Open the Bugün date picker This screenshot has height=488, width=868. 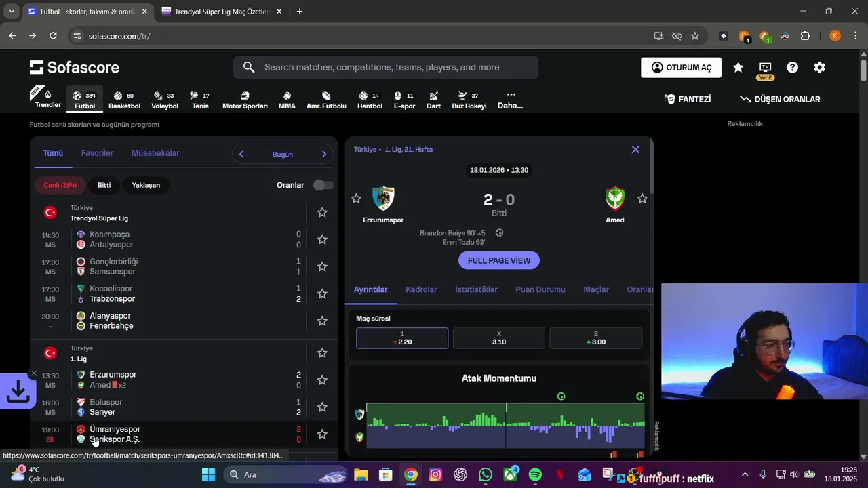coord(283,155)
